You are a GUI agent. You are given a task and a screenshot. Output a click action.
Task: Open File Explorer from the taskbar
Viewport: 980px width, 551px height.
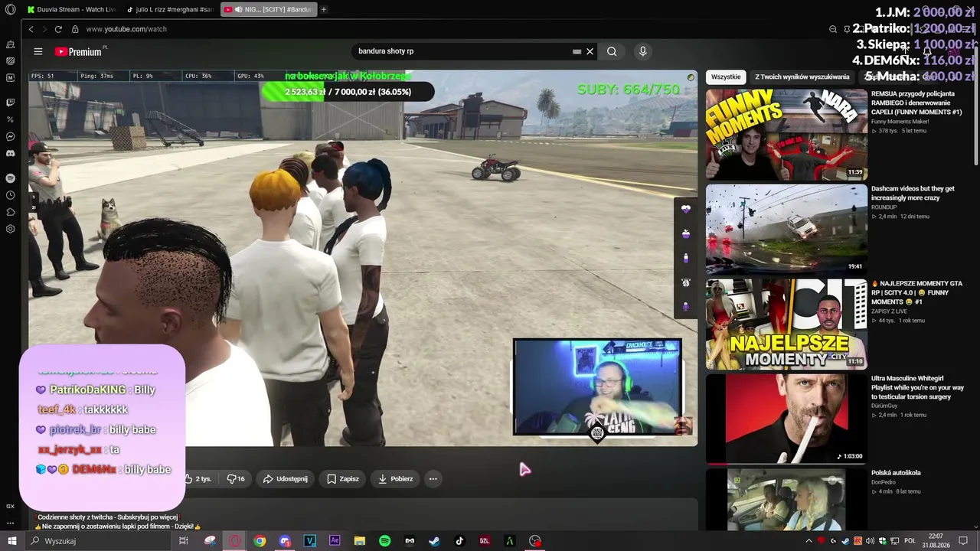coord(360,541)
